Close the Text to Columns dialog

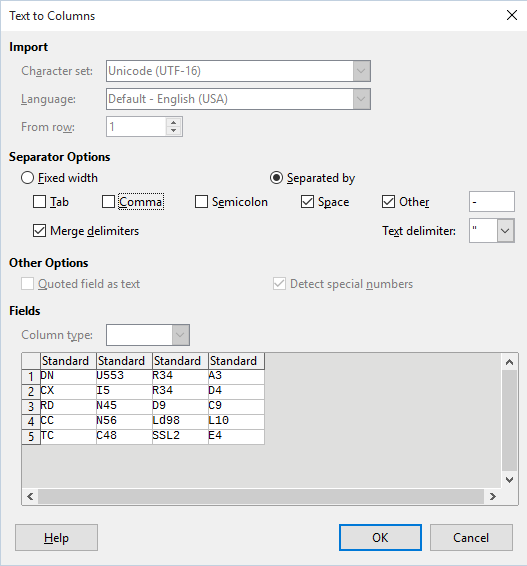click(512, 16)
